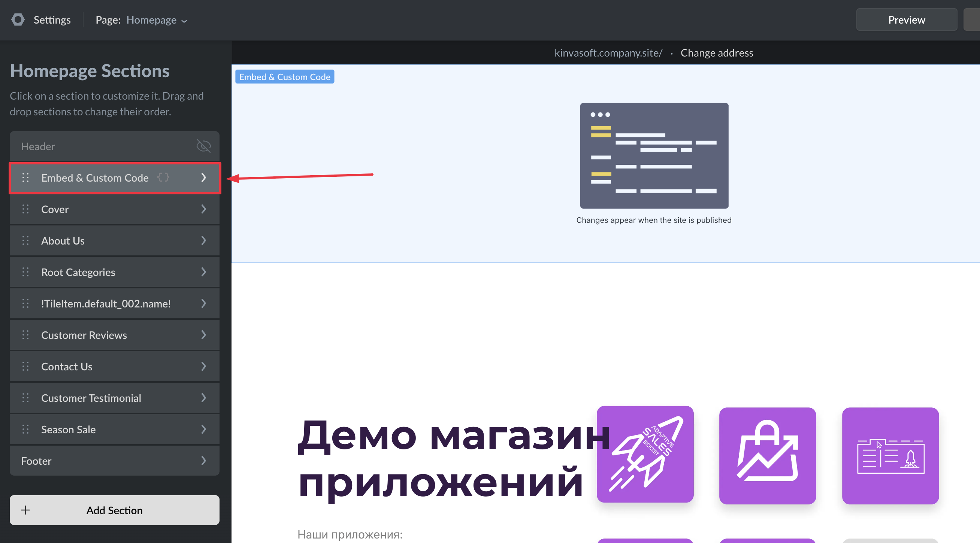Viewport: 980px width, 543px height.
Task: Click the shopping bag with chart tile
Action: [x=767, y=455]
